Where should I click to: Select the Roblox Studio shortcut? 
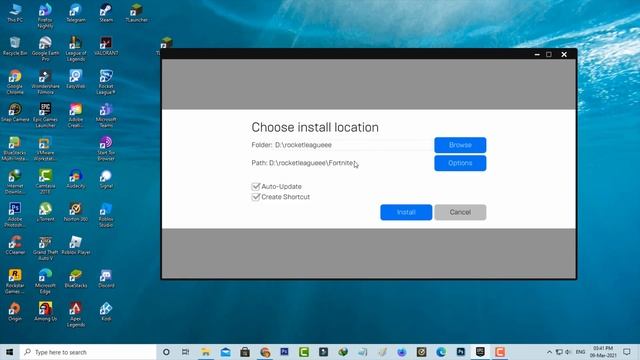point(106,215)
